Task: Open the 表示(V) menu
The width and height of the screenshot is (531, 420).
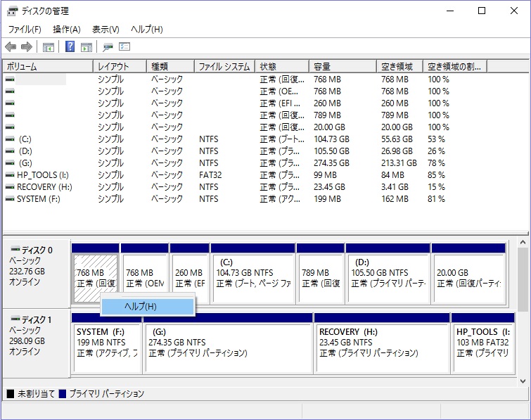Action: point(105,30)
